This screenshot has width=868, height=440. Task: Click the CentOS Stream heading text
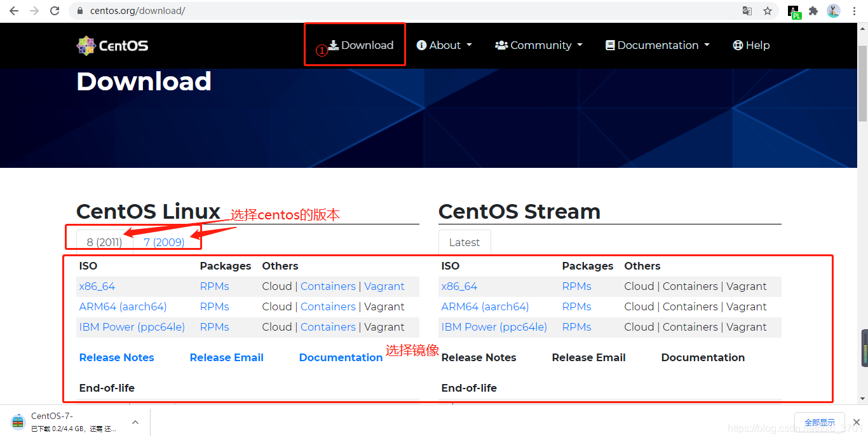tap(519, 211)
